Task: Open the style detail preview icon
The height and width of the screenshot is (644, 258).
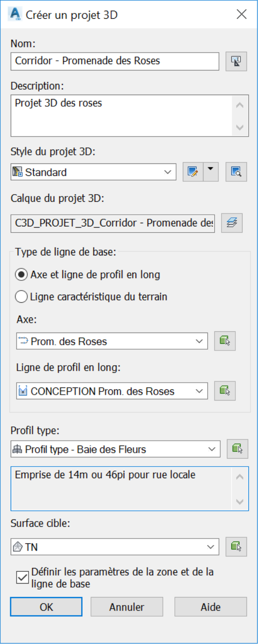Action: pos(236,172)
